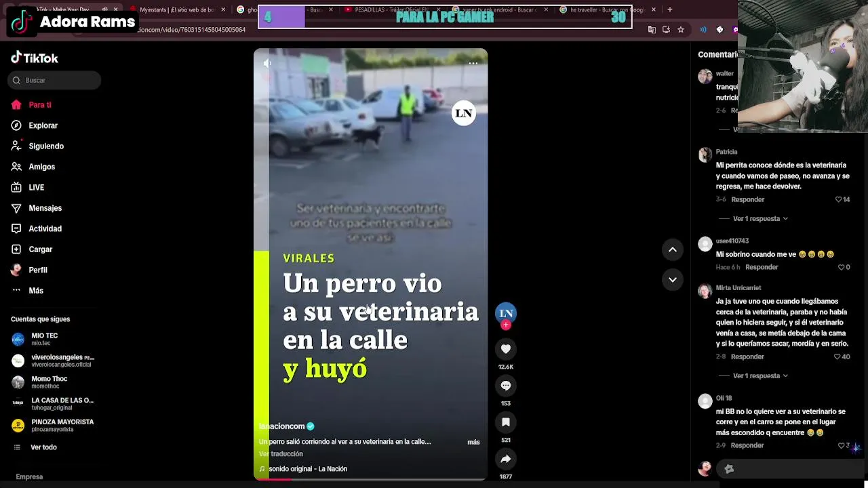Open Mirta Urricarriet's avatar in comments
Viewport: 868px width, 488px height.
pos(705,291)
